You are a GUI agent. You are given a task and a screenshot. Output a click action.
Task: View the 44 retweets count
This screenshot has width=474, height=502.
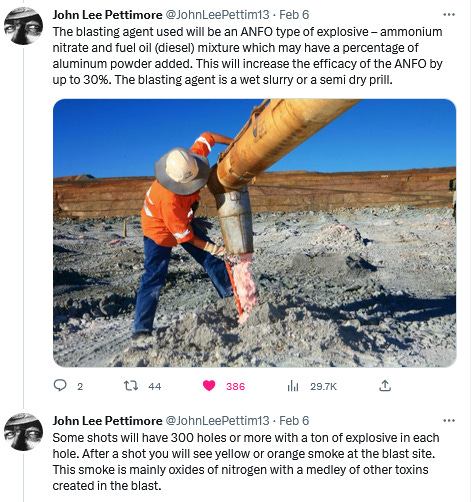click(x=155, y=387)
